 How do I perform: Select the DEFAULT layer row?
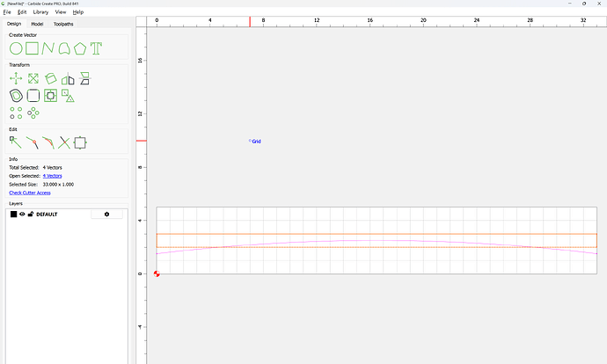coord(66,215)
